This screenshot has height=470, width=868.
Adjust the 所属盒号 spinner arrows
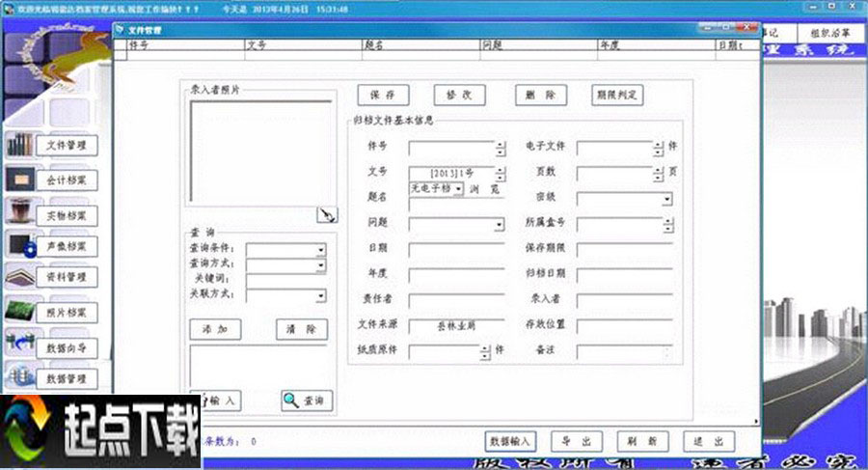(668, 225)
